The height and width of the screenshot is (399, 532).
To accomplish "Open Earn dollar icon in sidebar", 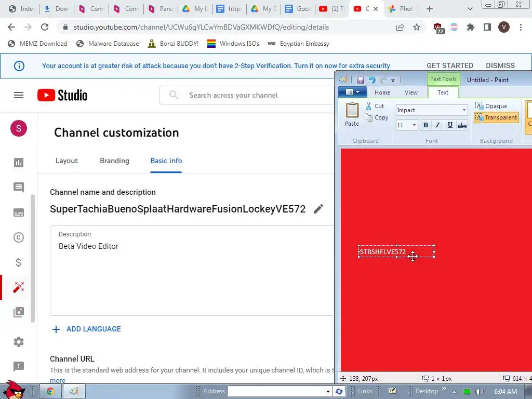I will (x=19, y=262).
